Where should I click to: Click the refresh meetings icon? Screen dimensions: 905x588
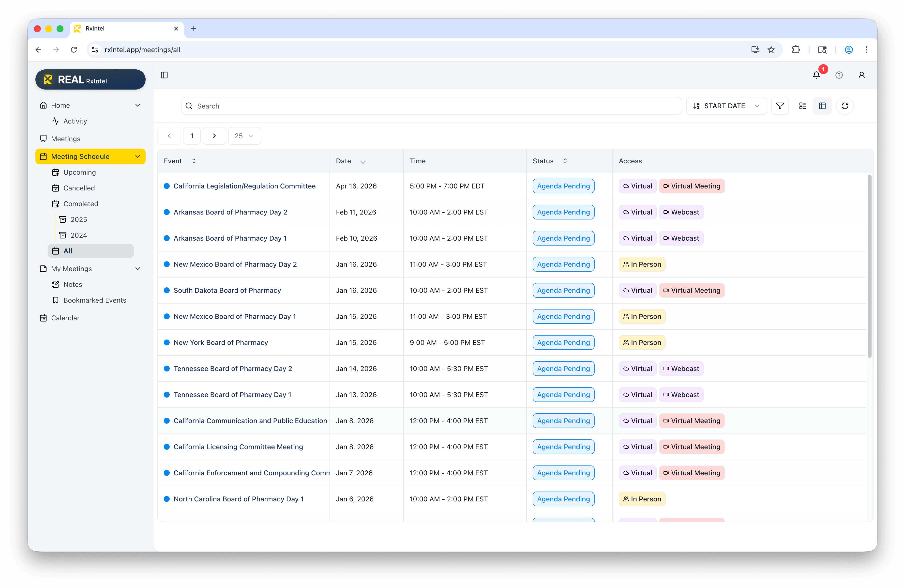845,106
